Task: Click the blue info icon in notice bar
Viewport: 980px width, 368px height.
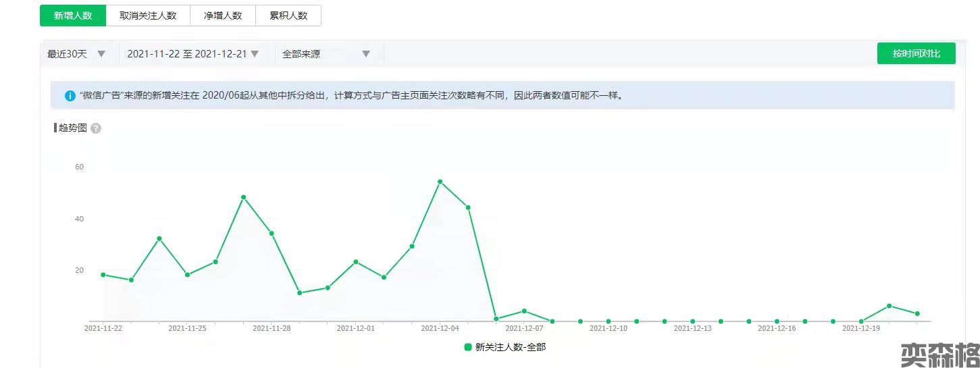Action: [x=70, y=96]
